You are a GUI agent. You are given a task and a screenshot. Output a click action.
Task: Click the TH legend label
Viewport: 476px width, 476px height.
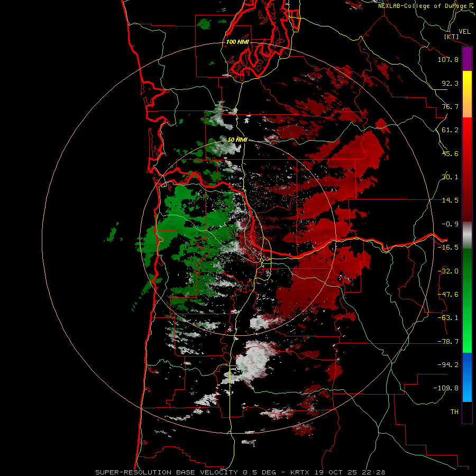(x=454, y=412)
